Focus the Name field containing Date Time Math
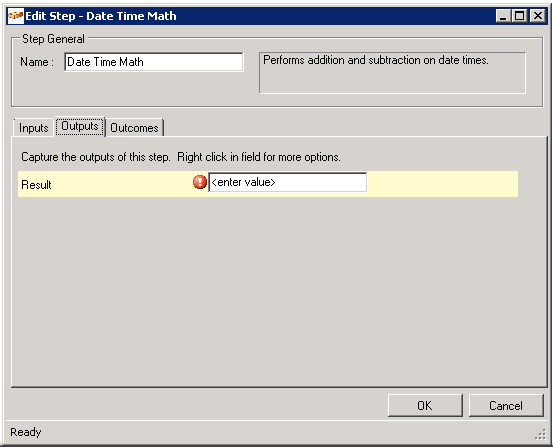The width and height of the screenshot is (553, 447). click(x=154, y=62)
